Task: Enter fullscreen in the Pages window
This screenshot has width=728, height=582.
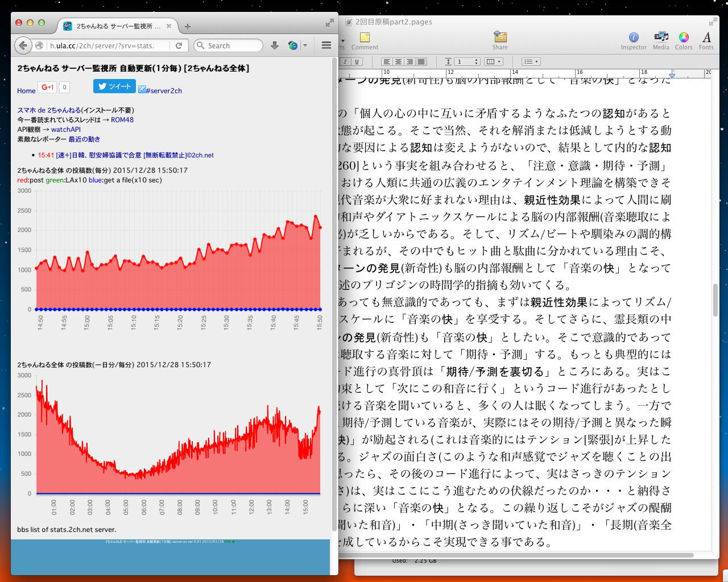Action: 713,22
